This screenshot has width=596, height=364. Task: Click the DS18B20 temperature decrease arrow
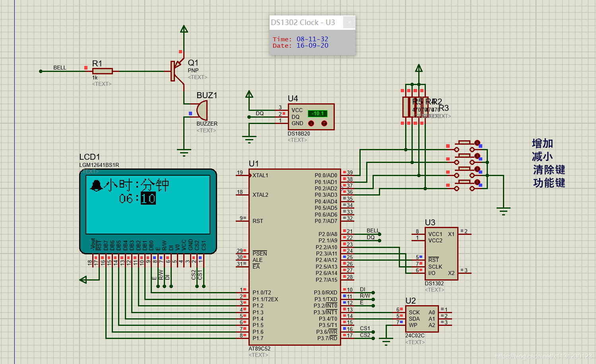click(311, 124)
